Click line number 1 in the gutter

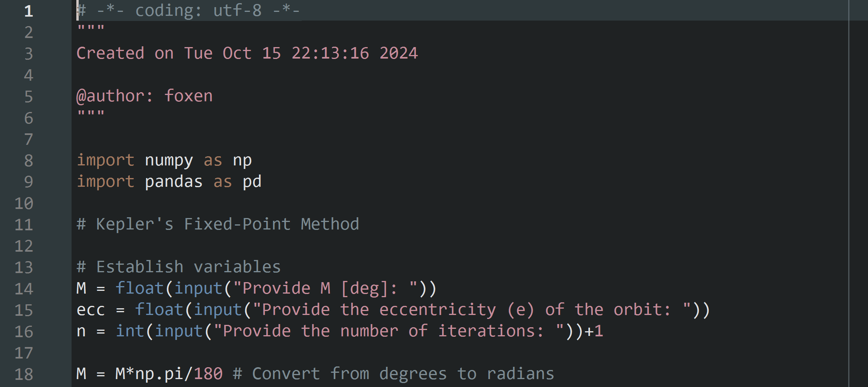pyautogui.click(x=28, y=11)
